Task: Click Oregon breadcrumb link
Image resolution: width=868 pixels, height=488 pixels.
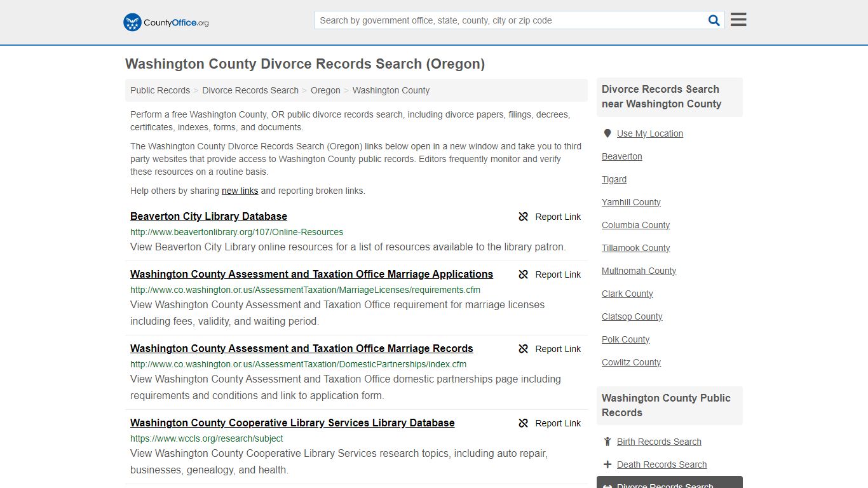Action: pyautogui.click(x=325, y=90)
